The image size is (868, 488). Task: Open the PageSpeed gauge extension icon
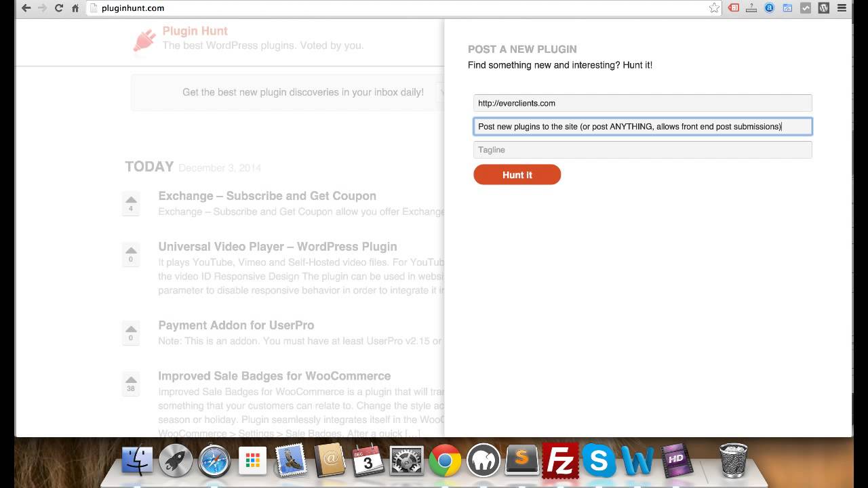pos(787,8)
